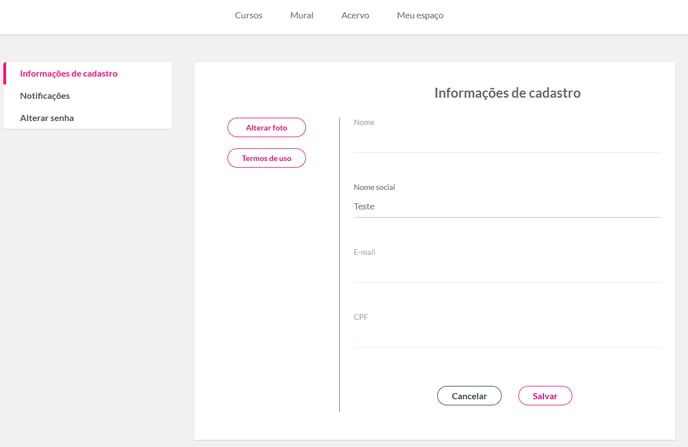Image resolution: width=688 pixels, height=447 pixels.
Task: Open the Cursos navigation item
Action: [248, 15]
